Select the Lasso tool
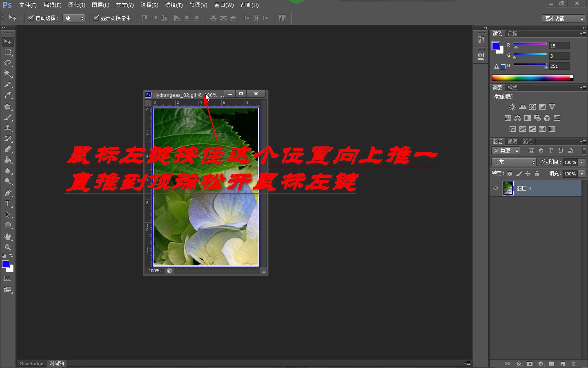This screenshot has height=368, width=588. tap(8, 63)
